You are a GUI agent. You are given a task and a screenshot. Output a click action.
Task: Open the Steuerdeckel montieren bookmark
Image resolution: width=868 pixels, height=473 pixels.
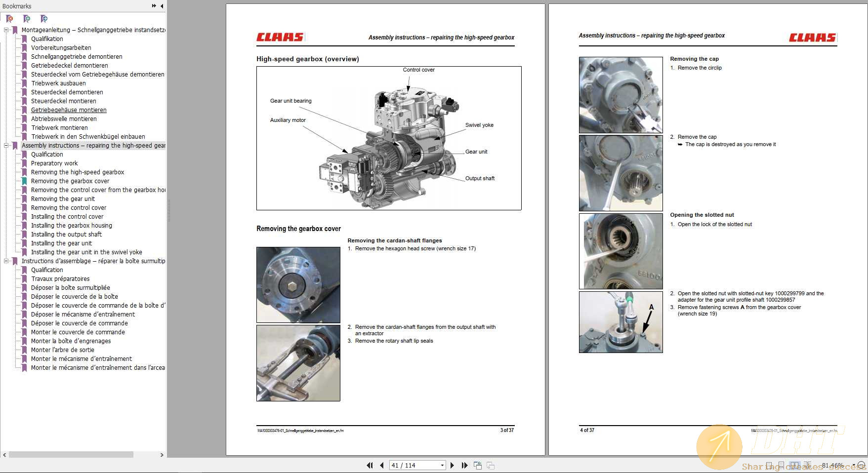(x=64, y=101)
